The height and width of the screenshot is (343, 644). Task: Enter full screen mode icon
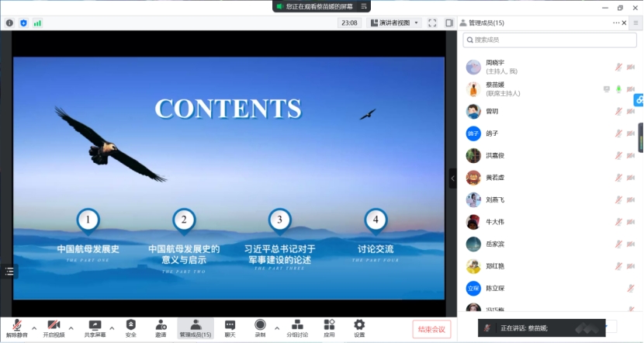[x=432, y=23]
